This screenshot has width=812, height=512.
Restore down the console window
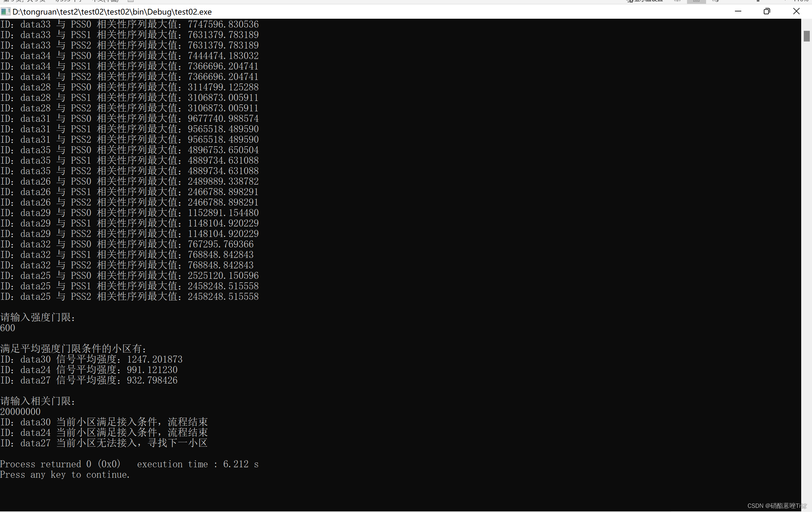767,11
